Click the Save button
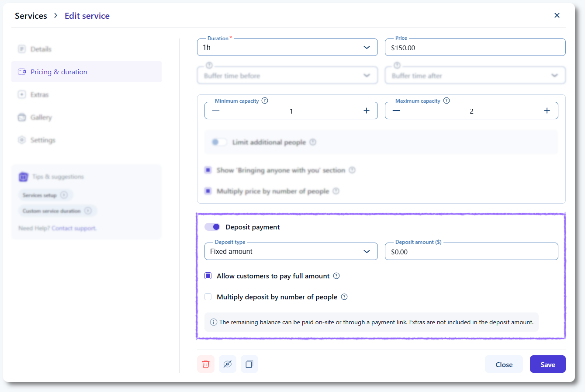The image size is (585, 392). [547, 364]
